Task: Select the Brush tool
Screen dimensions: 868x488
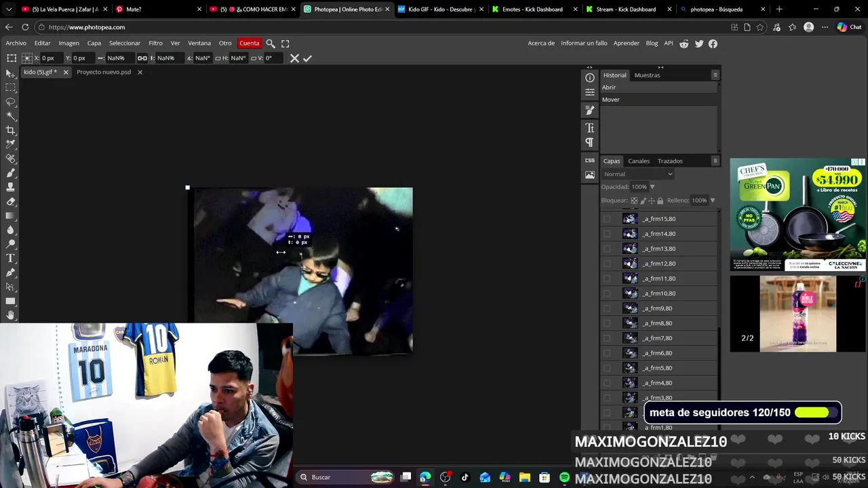Action: coord(10,173)
